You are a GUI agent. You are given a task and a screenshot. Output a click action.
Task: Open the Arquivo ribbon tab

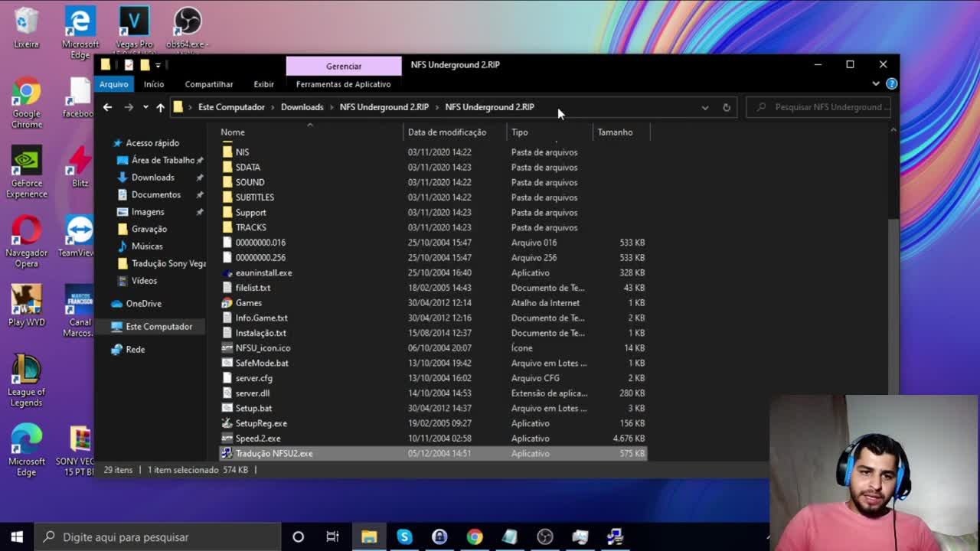coord(113,84)
